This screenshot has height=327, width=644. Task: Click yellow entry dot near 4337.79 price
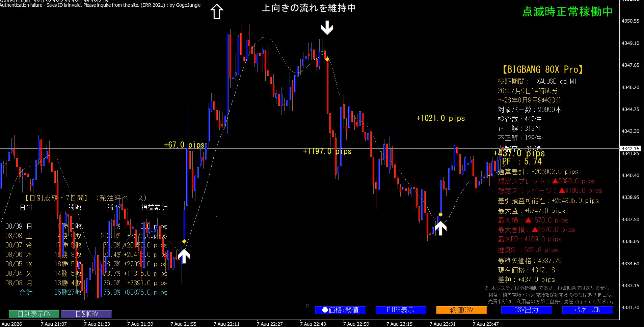(x=440, y=215)
